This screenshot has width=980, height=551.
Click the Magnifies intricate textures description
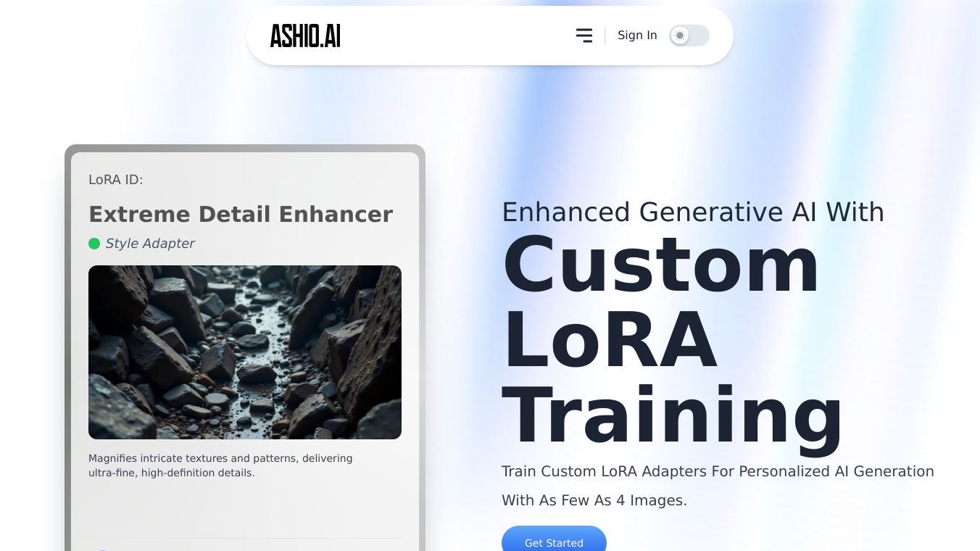click(x=220, y=465)
